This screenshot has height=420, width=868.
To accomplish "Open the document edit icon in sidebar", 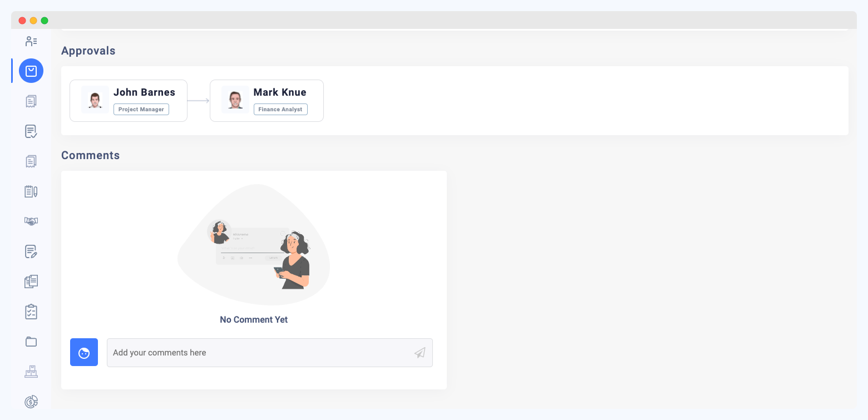I will (31, 251).
